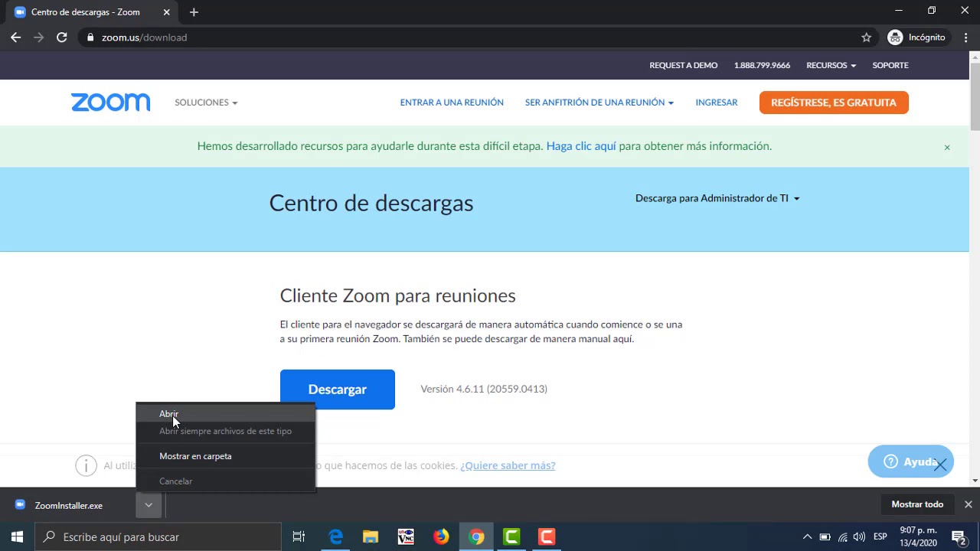
Task: Open VNC app on taskbar
Action: (x=406, y=536)
